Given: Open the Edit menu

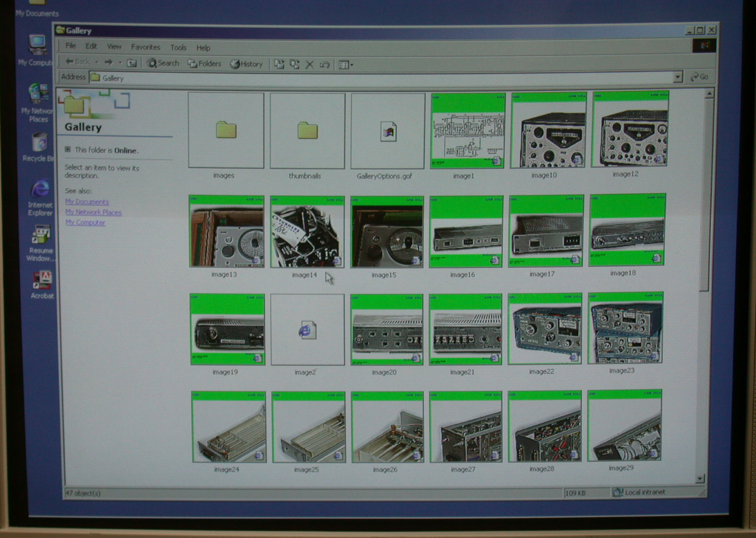Looking at the screenshot, I should click(91, 46).
